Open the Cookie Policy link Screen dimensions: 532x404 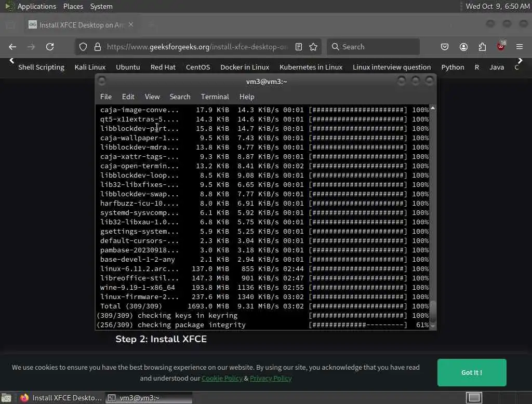222,378
